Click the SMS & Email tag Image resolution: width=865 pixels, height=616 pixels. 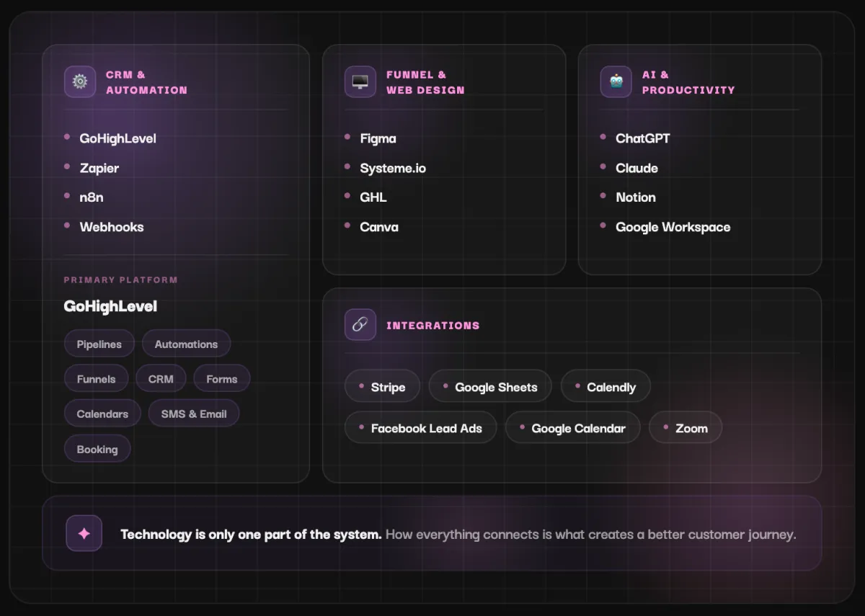(194, 414)
